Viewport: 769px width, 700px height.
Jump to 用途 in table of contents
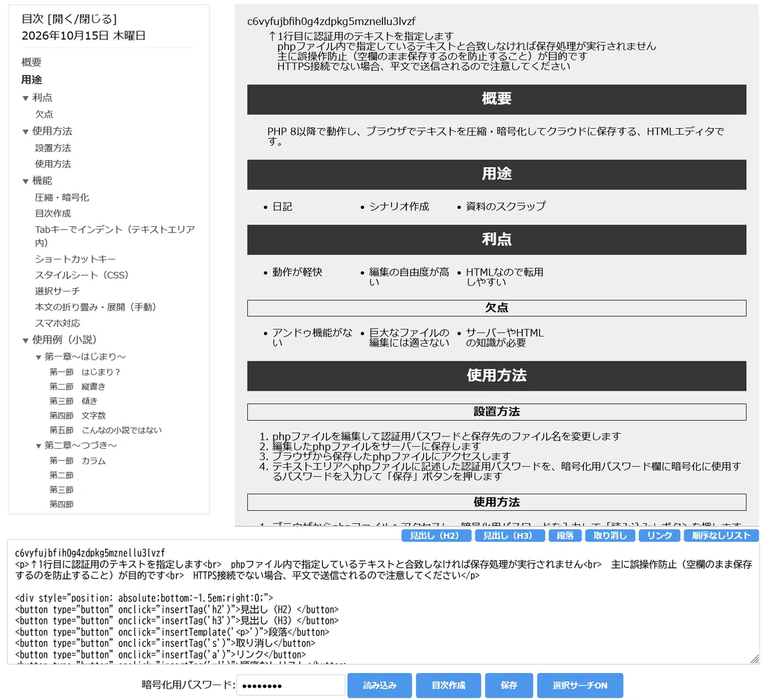click(31, 79)
